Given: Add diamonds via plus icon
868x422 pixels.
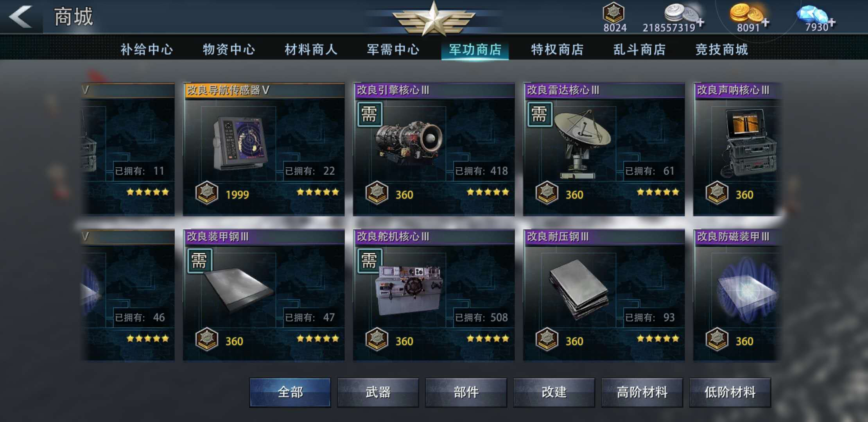Looking at the screenshot, I should [x=831, y=23].
